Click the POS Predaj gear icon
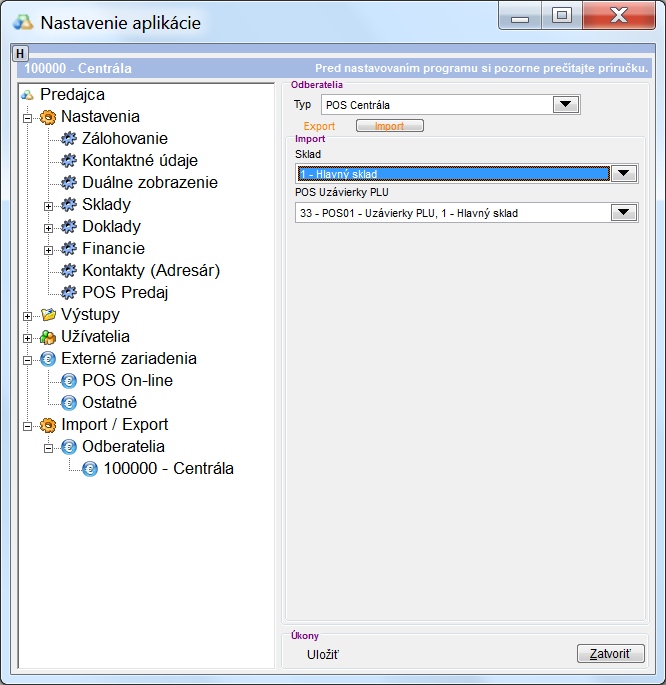 tap(69, 293)
